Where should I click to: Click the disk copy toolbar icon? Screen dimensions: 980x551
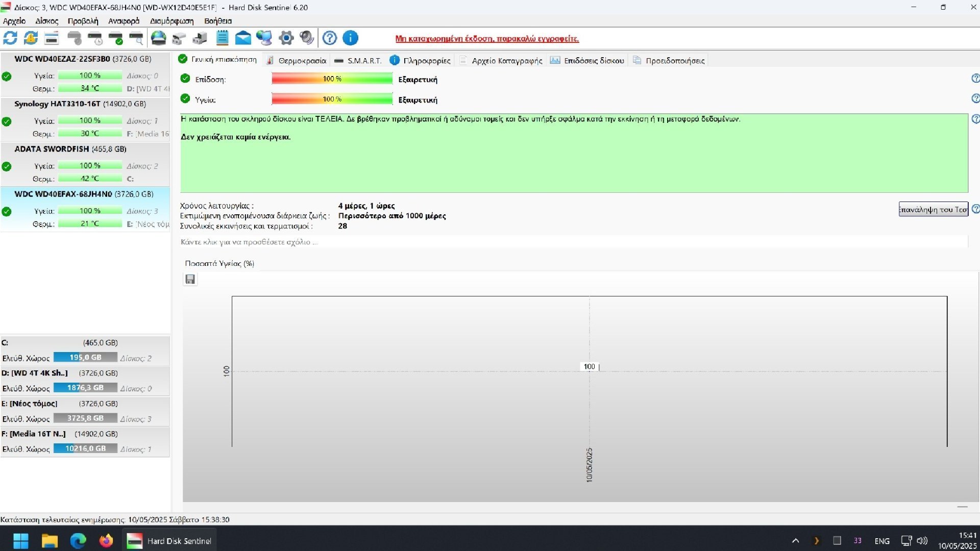coord(179,38)
